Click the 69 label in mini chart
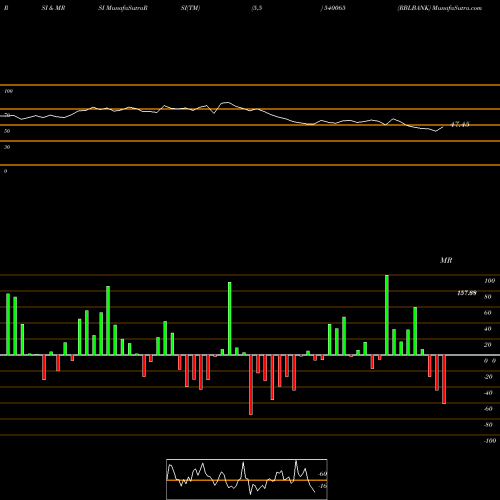500x500 pixels. pyautogui.click(x=323, y=474)
